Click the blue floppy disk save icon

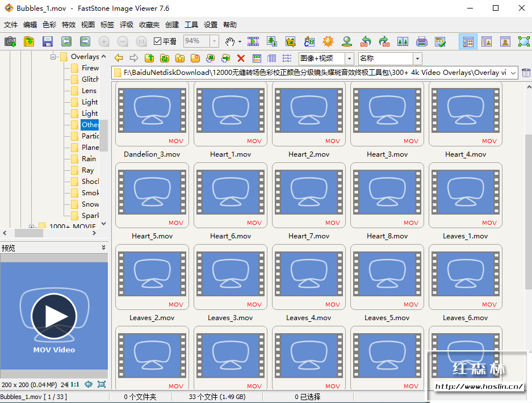pos(48,41)
